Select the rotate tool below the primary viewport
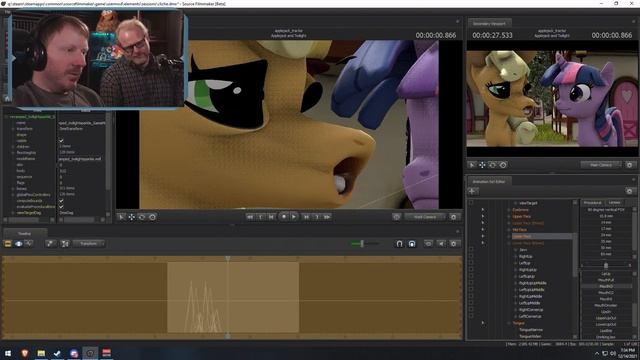The image size is (640, 360). (142, 217)
